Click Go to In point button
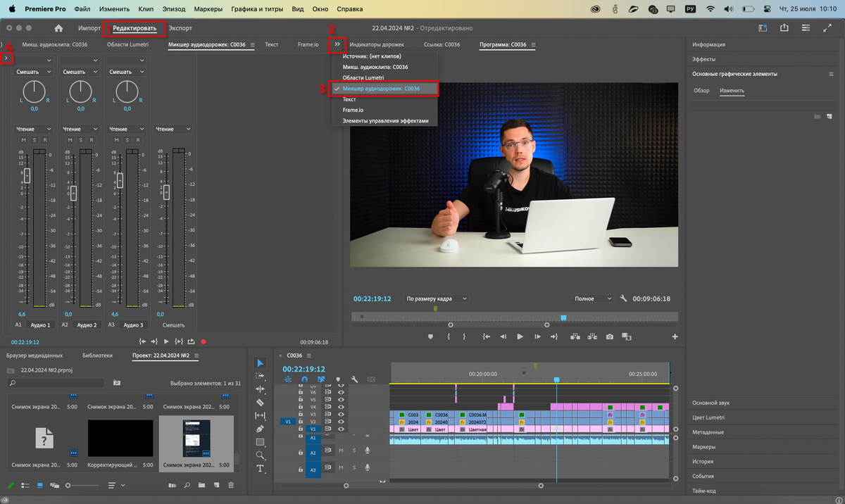 click(486, 336)
